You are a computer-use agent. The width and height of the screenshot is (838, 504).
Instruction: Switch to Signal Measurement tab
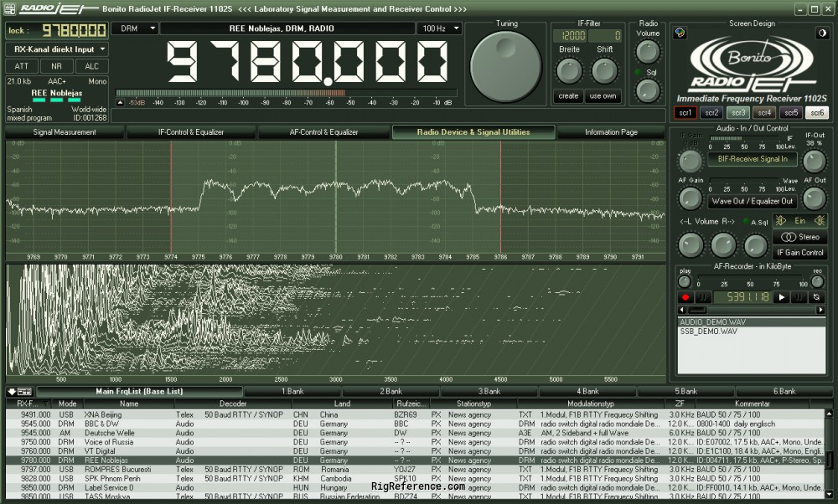(65, 132)
